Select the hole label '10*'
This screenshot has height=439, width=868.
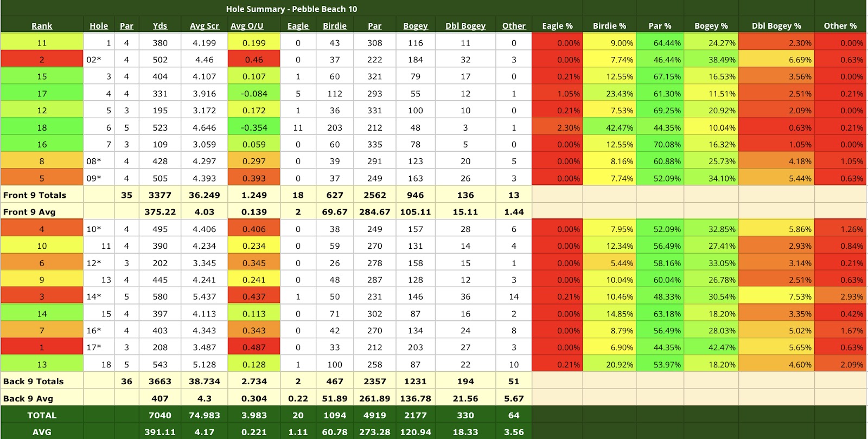94,229
